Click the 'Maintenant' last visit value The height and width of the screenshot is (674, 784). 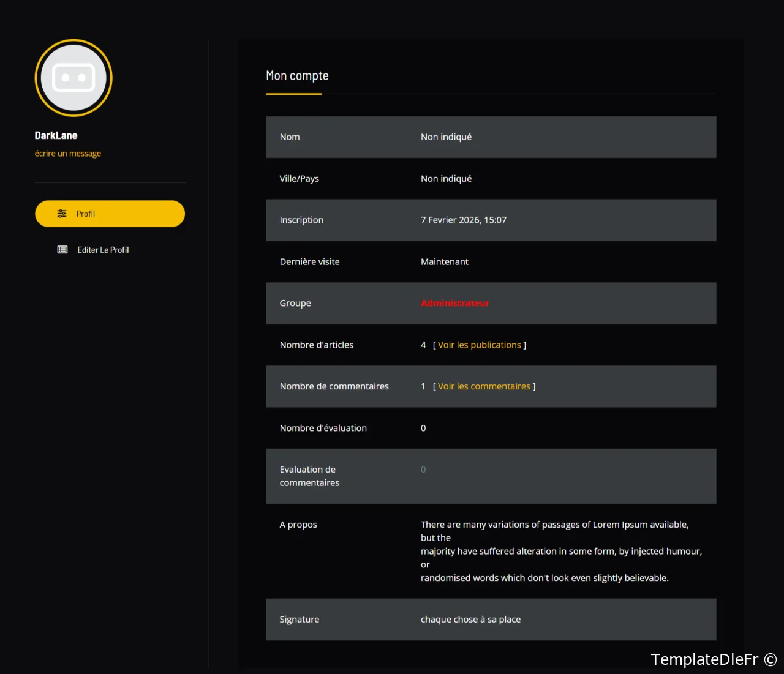[444, 261]
